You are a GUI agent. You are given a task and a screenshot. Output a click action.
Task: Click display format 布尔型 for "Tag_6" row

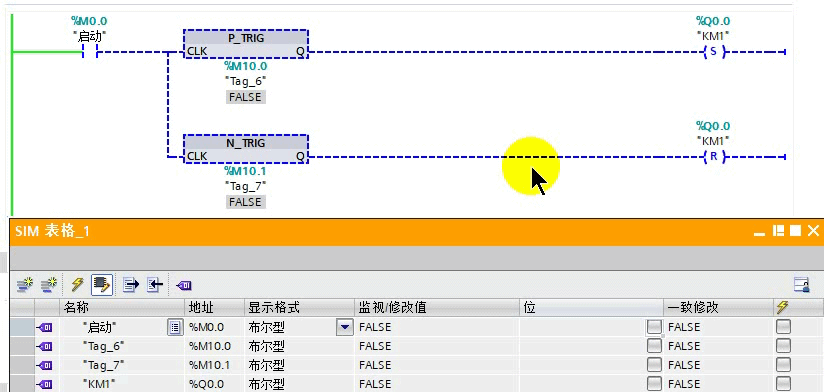(x=299, y=346)
